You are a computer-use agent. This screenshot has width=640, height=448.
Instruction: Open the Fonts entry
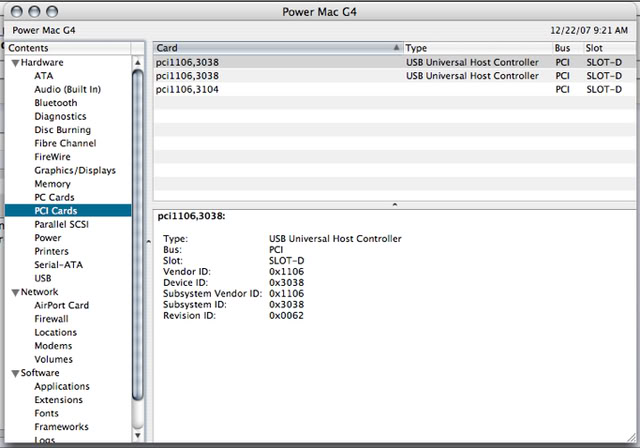pyautogui.click(x=47, y=413)
